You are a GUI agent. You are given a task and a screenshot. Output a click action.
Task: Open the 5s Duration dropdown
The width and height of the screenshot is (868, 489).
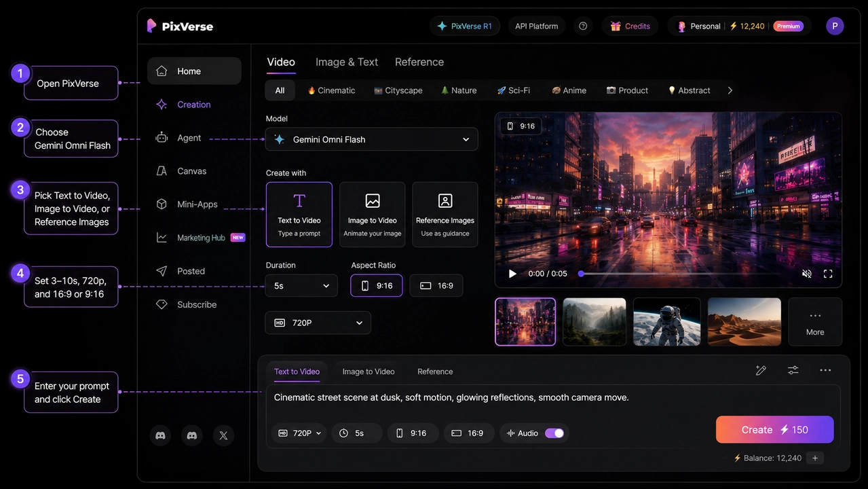coord(301,286)
